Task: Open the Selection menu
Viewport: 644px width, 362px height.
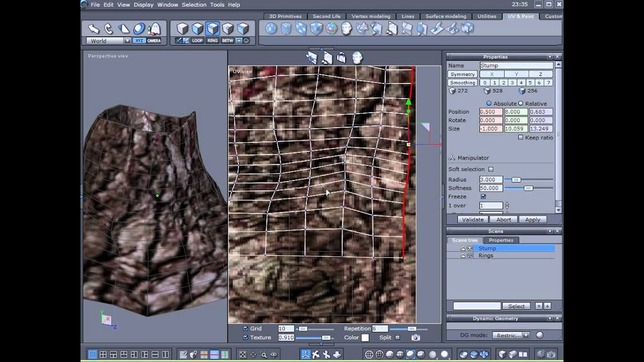Action: pyautogui.click(x=194, y=5)
